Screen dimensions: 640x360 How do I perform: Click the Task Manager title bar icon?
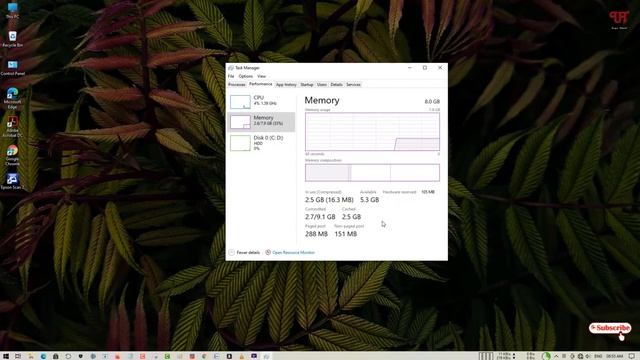pos(231,68)
